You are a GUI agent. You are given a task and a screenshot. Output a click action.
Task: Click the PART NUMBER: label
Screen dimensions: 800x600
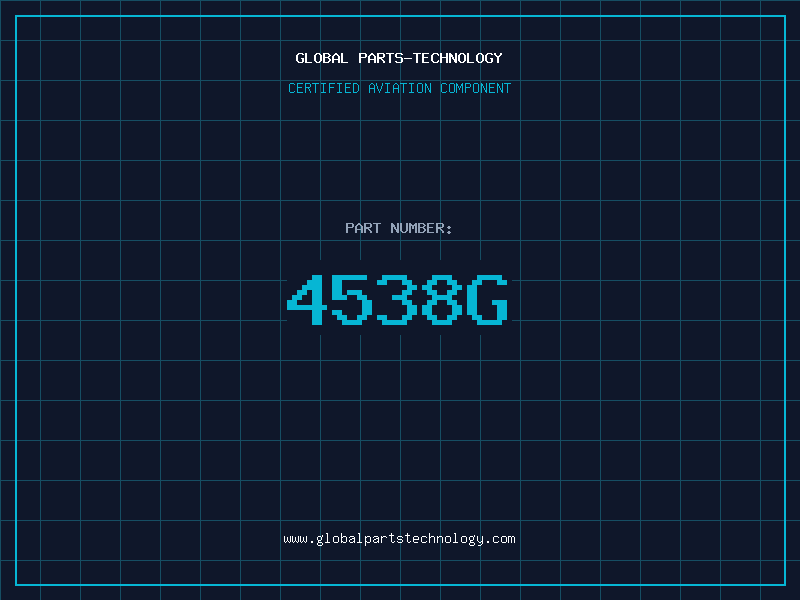(x=399, y=228)
